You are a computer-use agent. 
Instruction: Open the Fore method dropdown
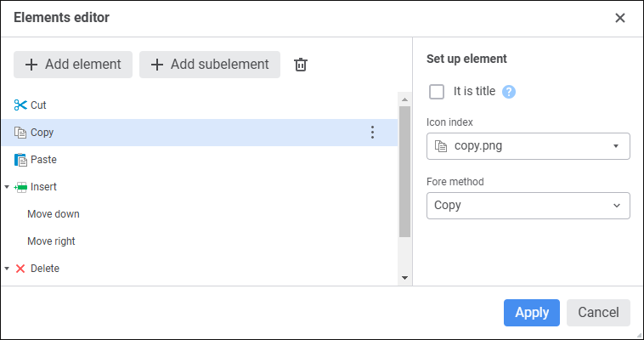pos(528,206)
